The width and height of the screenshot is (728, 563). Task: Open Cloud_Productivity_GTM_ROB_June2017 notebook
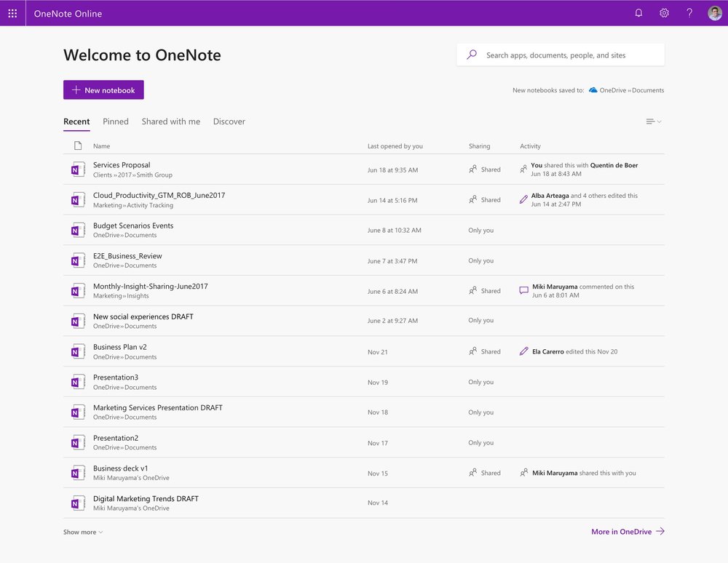click(159, 195)
